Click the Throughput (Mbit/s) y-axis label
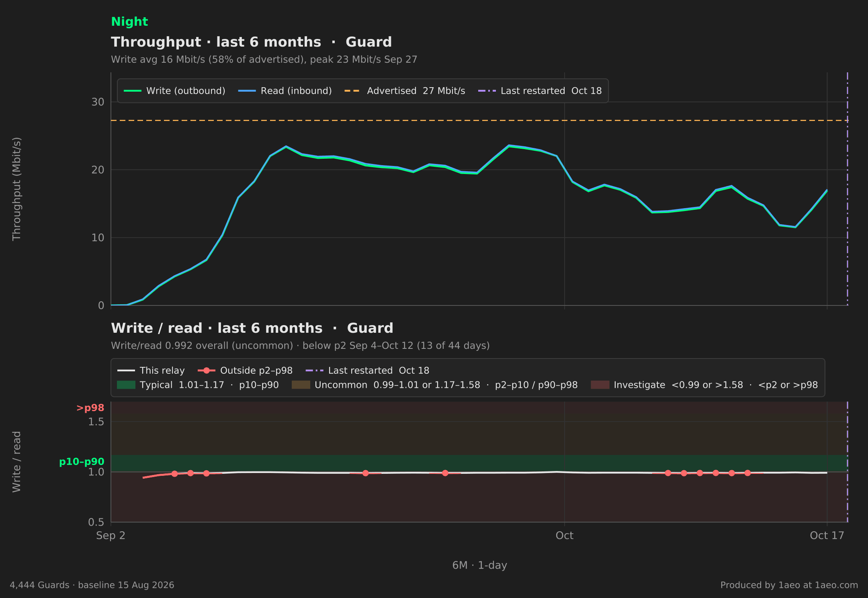 [x=16, y=189]
